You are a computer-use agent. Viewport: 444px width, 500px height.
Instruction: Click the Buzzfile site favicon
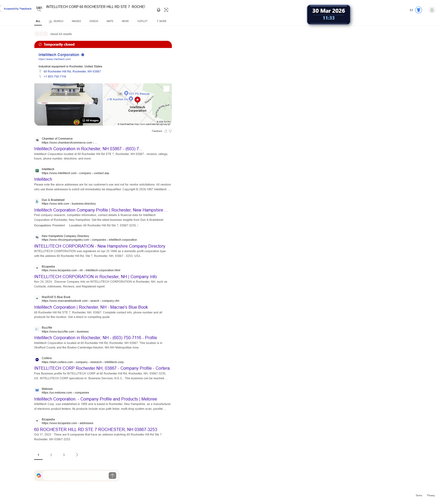[x=37, y=329]
